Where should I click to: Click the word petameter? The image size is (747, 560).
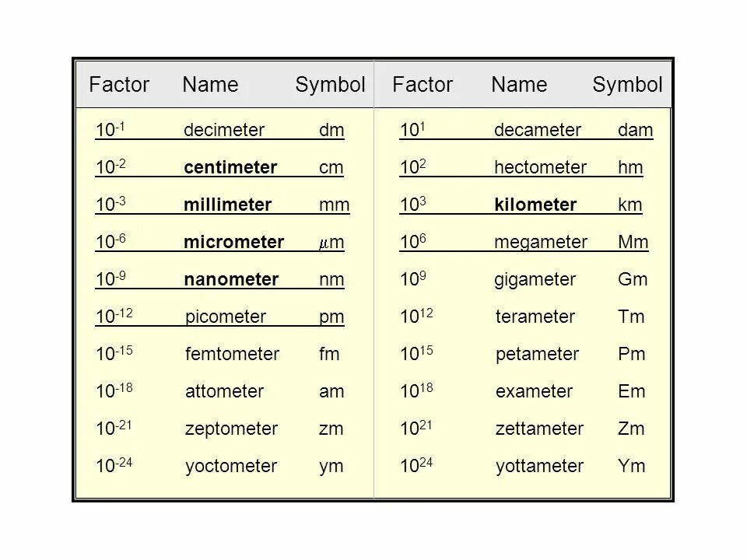click(x=537, y=355)
